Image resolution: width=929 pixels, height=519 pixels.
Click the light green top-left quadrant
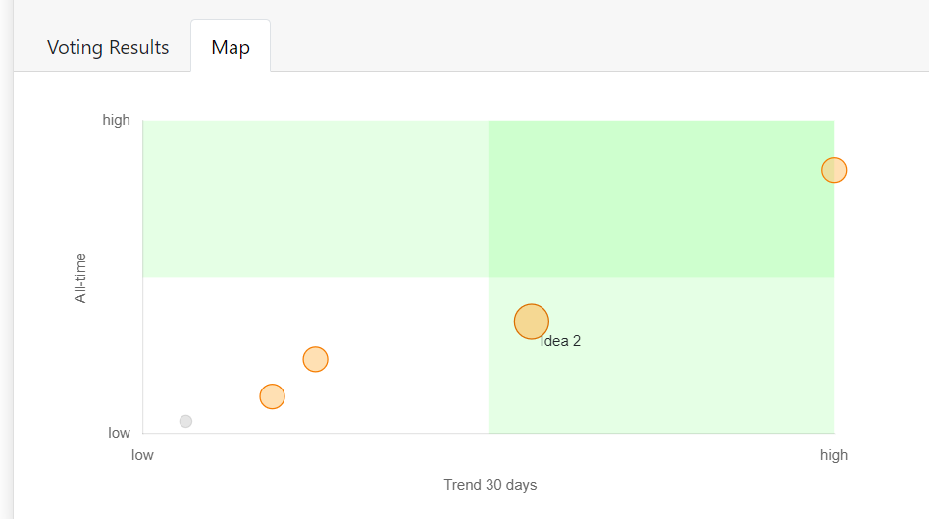point(315,198)
